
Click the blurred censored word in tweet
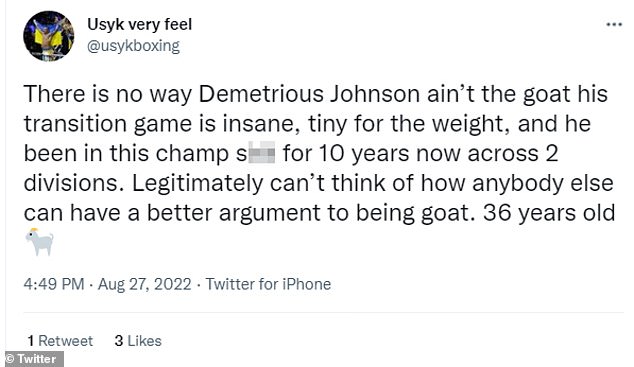click(261, 153)
